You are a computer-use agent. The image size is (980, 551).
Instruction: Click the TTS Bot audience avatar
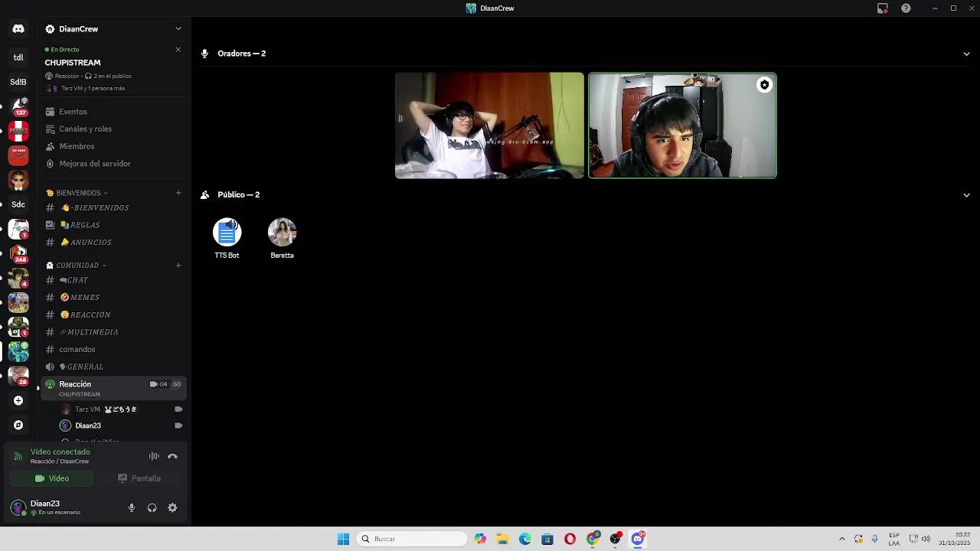pos(227,232)
